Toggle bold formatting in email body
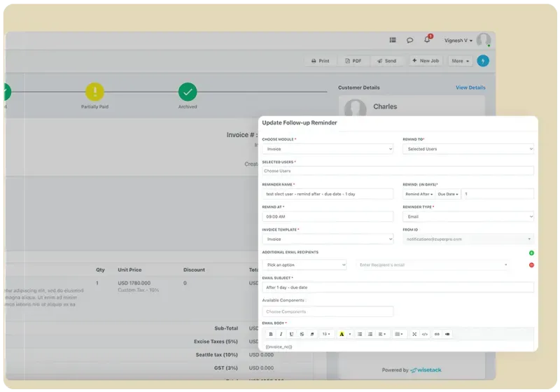This screenshot has width=560, height=392. (x=271, y=335)
